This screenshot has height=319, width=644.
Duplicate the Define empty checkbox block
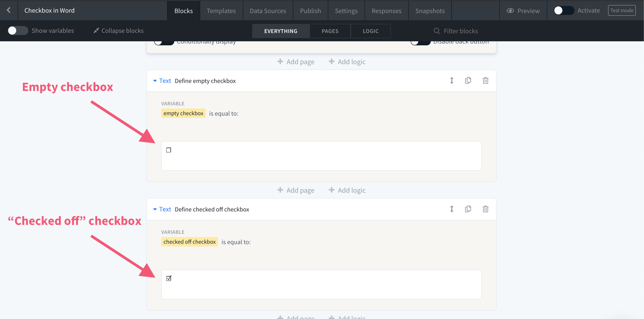point(468,81)
